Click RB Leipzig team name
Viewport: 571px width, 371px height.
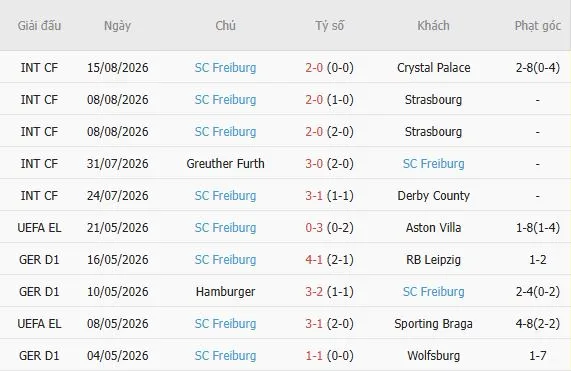[x=433, y=260]
